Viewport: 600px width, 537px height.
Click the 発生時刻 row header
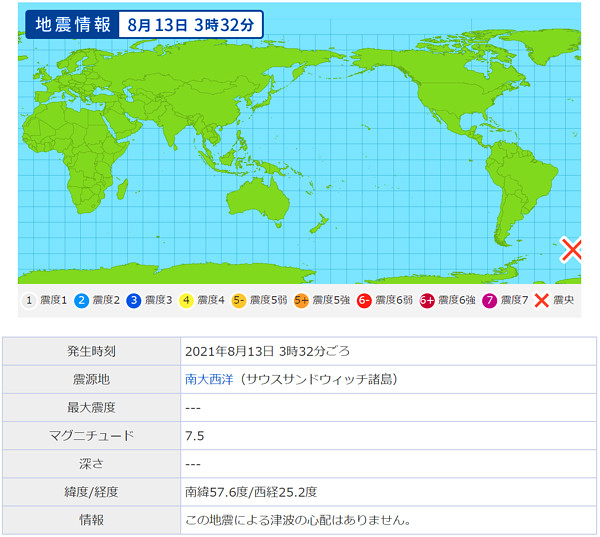pos(91,352)
